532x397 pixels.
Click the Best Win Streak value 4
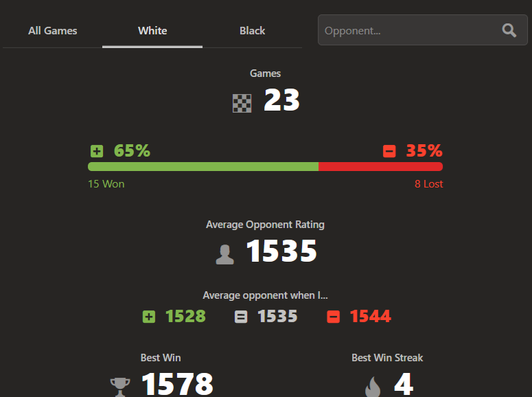pyautogui.click(x=404, y=384)
